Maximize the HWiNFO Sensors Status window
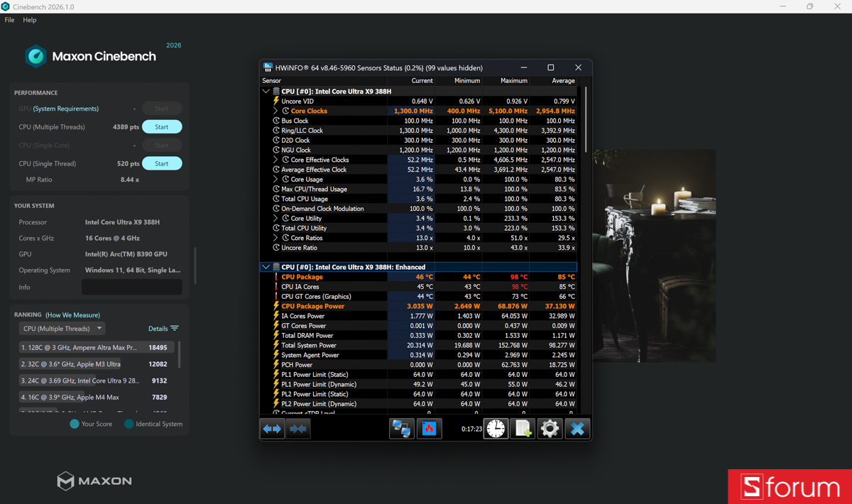852x504 pixels. click(550, 67)
